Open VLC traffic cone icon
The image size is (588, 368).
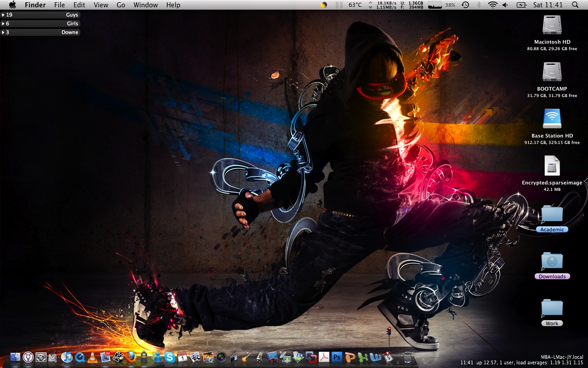coord(92,356)
